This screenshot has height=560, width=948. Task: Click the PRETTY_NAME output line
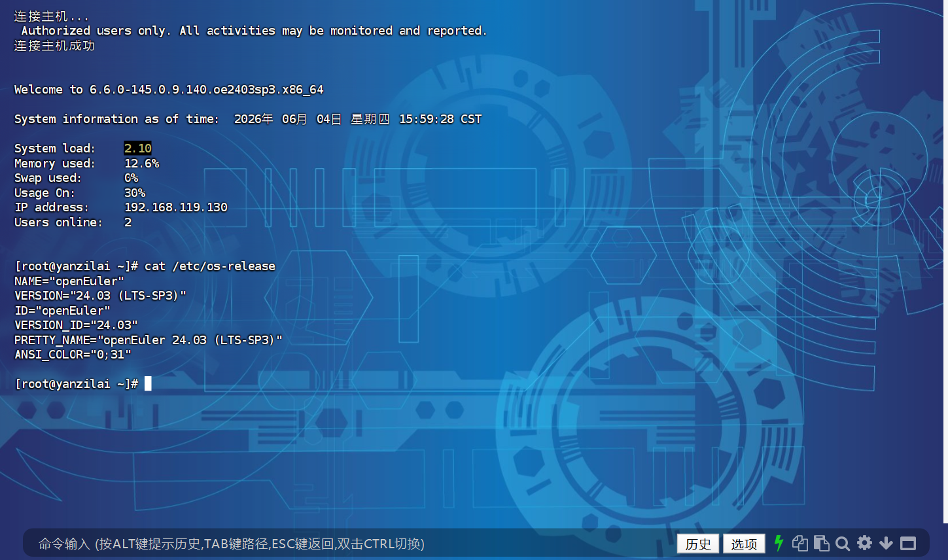tap(149, 340)
